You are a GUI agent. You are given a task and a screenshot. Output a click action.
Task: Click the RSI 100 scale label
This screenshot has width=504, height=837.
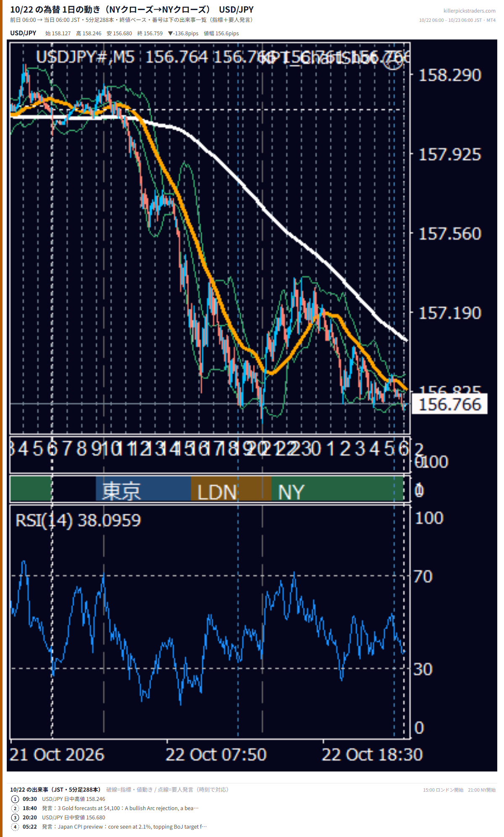point(429,518)
